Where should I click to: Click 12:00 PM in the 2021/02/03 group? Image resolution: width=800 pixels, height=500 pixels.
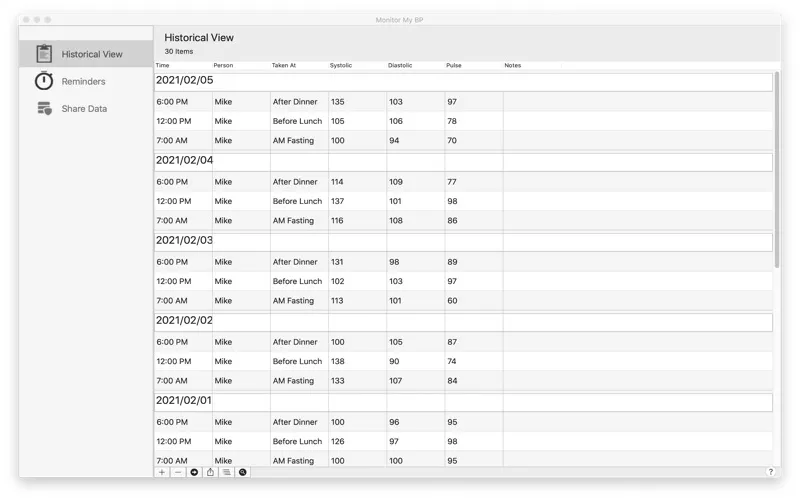pos(173,281)
